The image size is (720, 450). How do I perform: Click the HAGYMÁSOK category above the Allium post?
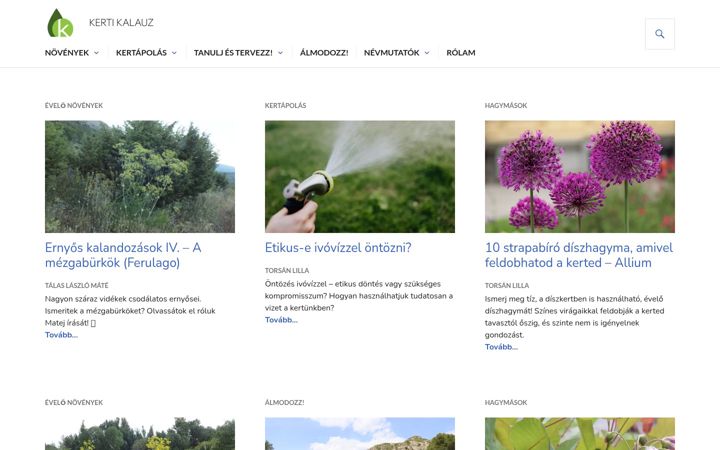point(506,106)
